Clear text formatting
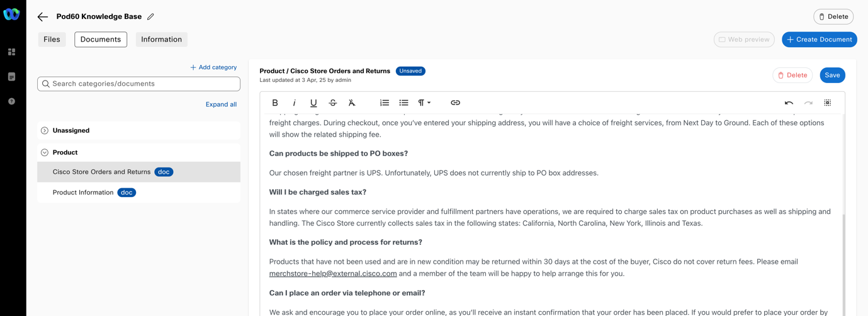The height and width of the screenshot is (316, 868). pos(352,103)
